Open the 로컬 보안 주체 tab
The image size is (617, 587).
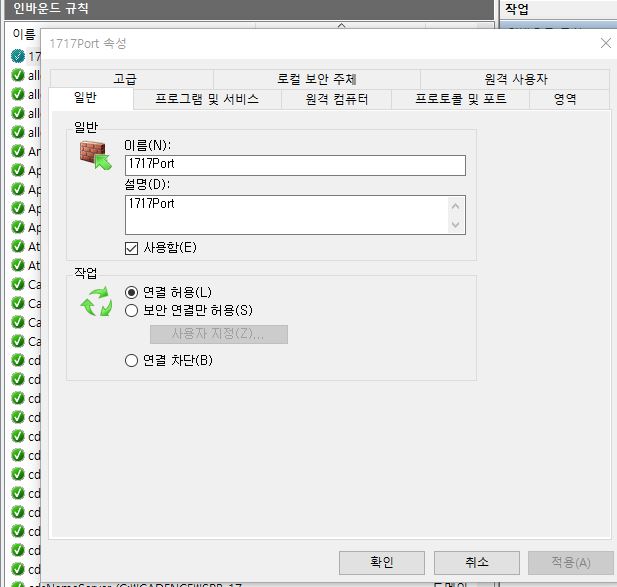(x=317, y=79)
